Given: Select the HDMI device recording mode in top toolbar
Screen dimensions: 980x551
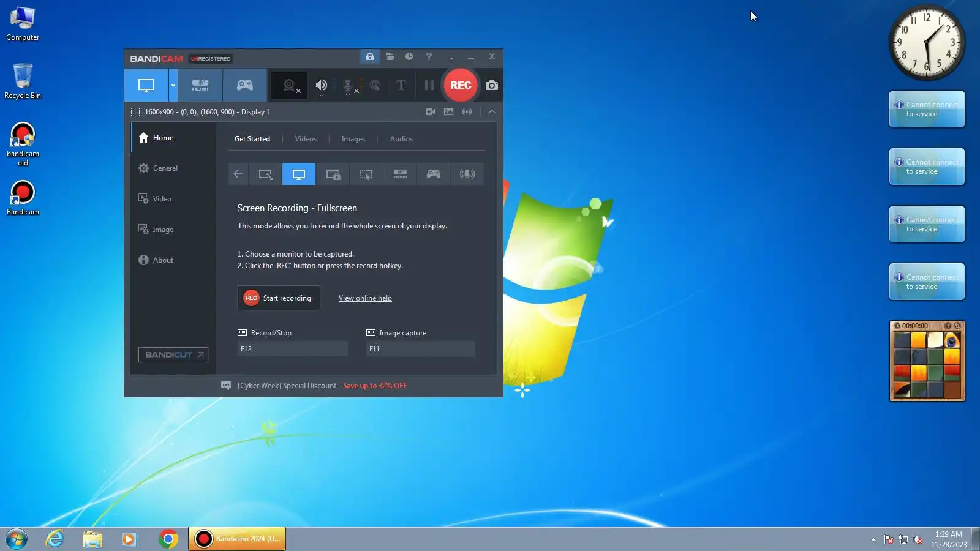Looking at the screenshot, I should click(x=200, y=85).
